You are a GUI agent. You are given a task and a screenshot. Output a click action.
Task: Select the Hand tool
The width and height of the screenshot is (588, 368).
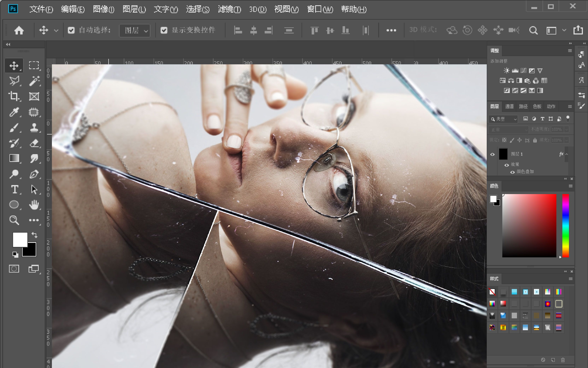[x=34, y=205]
